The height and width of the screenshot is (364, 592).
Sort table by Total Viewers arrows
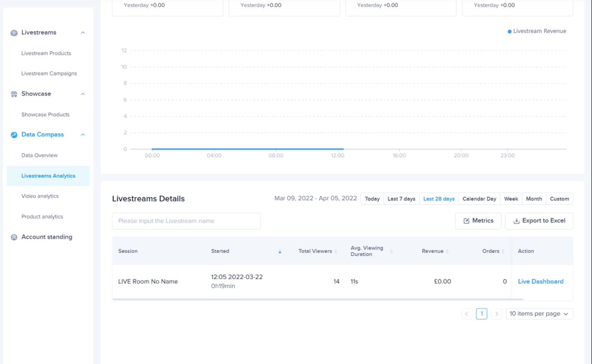coord(336,251)
